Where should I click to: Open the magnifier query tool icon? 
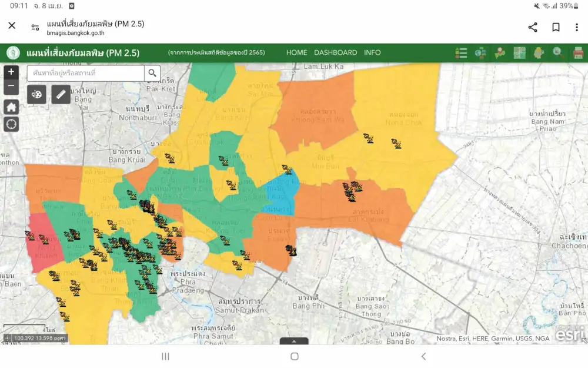[x=558, y=53]
